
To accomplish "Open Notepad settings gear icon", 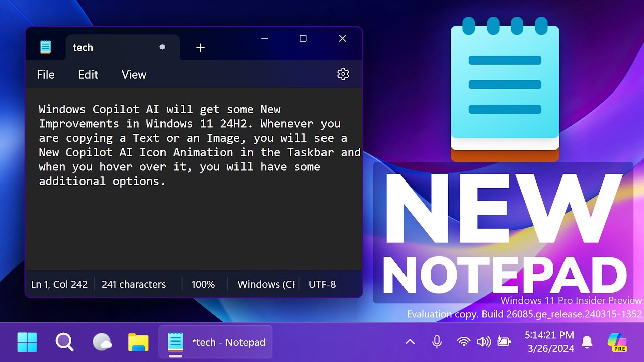I will (x=343, y=74).
